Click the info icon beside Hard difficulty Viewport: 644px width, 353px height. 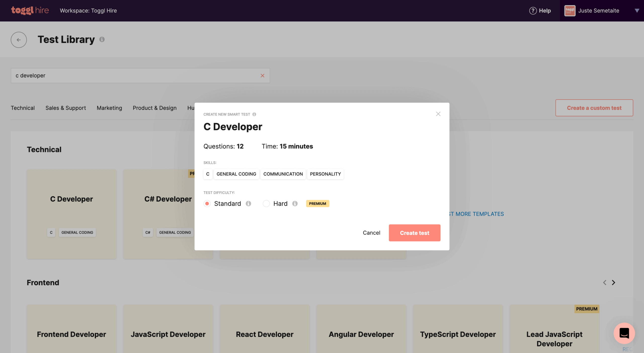295,203
